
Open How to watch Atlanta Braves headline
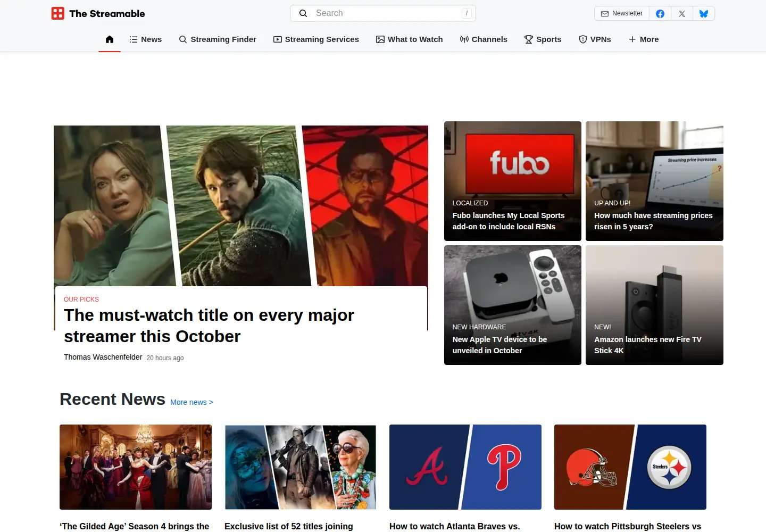click(455, 526)
